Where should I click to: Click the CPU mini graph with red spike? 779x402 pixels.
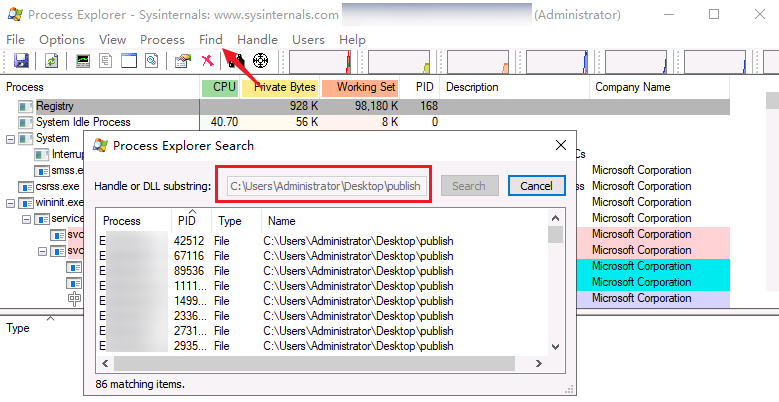320,62
